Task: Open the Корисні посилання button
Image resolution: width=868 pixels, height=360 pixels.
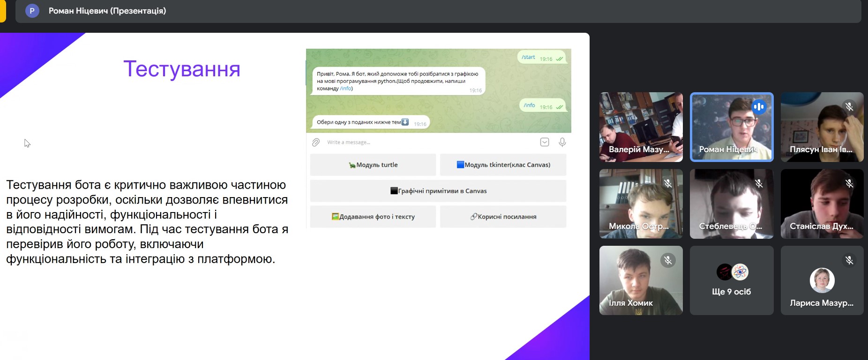Action: click(503, 217)
